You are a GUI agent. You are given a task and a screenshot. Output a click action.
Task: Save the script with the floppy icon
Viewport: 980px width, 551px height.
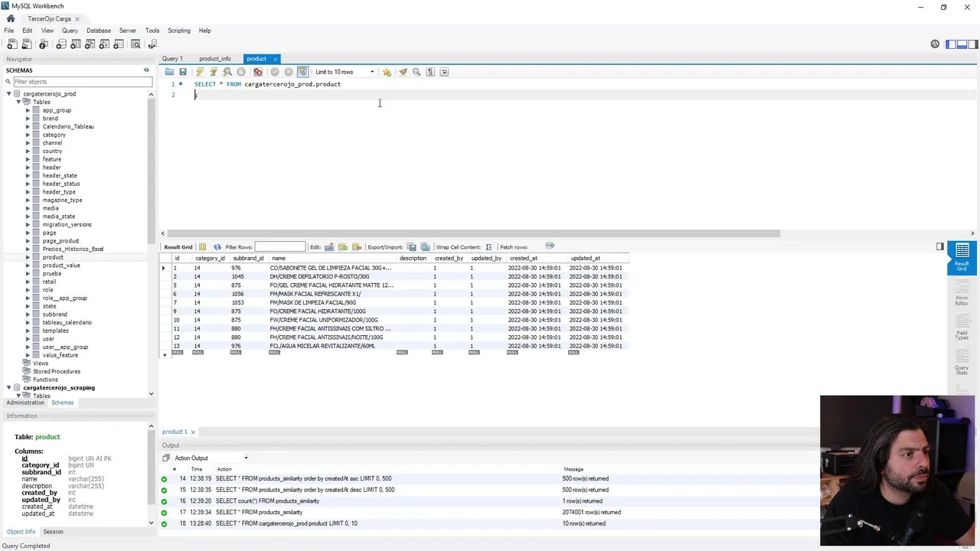(182, 72)
